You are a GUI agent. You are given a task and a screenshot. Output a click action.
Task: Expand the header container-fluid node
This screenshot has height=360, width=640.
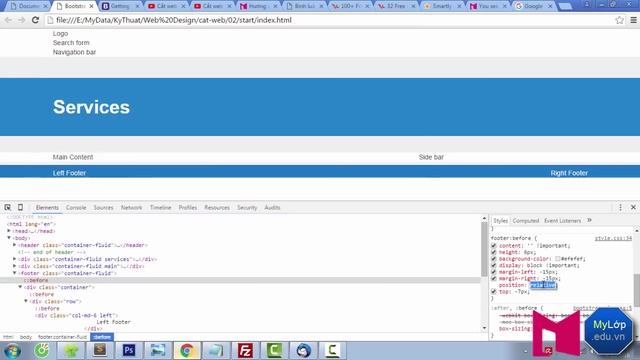tap(15, 245)
